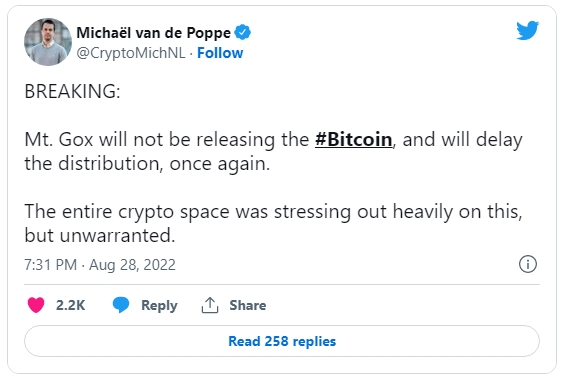Open Michaël van de Poppe's profile picture
Viewport: 563px width, 379px height.
(x=48, y=42)
